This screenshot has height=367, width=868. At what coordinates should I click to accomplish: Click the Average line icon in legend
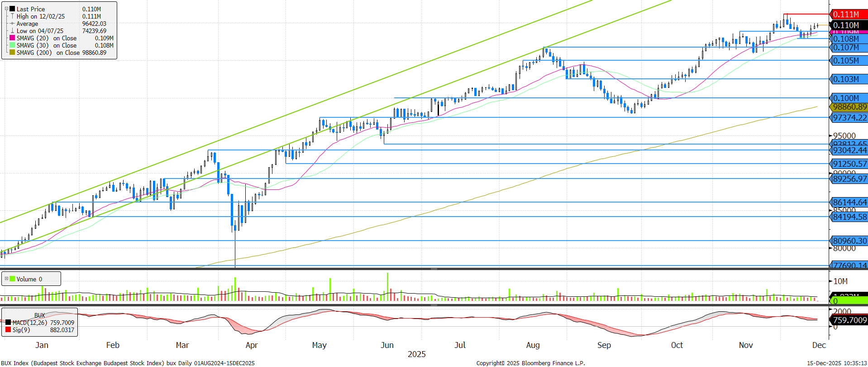12,24
